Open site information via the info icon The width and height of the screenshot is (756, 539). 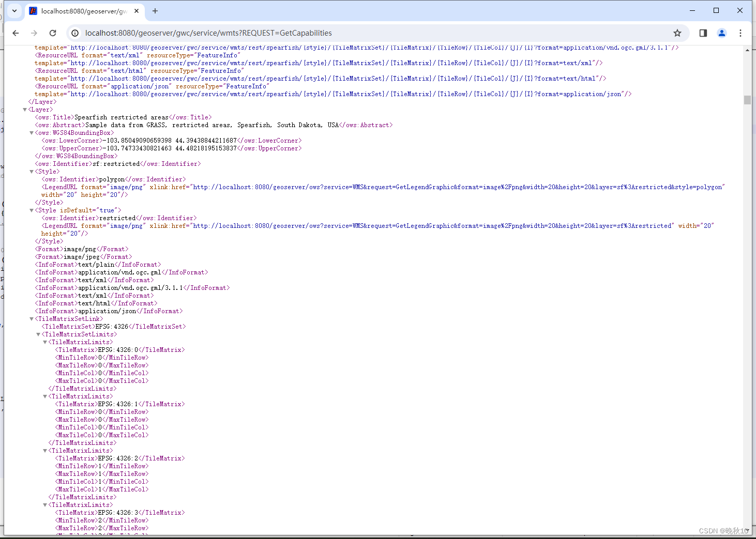click(75, 33)
